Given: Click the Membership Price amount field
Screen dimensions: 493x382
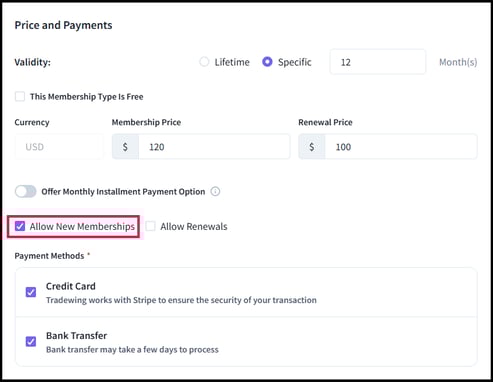Looking at the screenshot, I should tap(214, 147).
